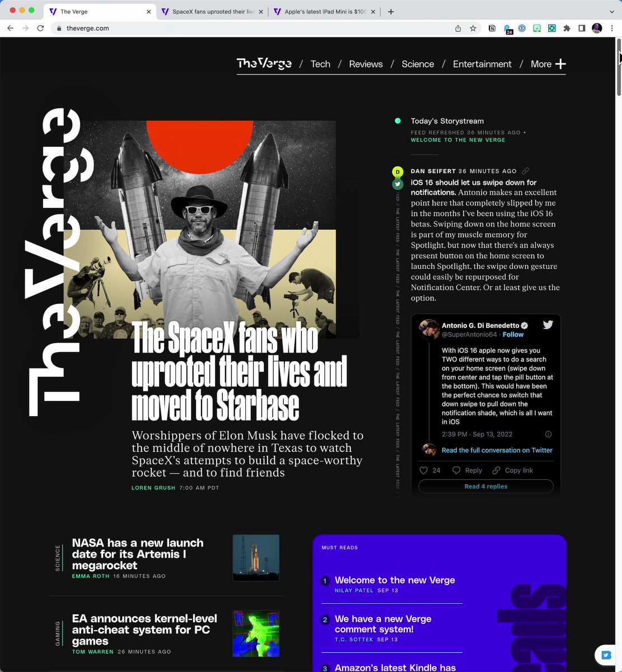
Task: Open the Artemis rocket thumbnail image
Action: point(256,558)
